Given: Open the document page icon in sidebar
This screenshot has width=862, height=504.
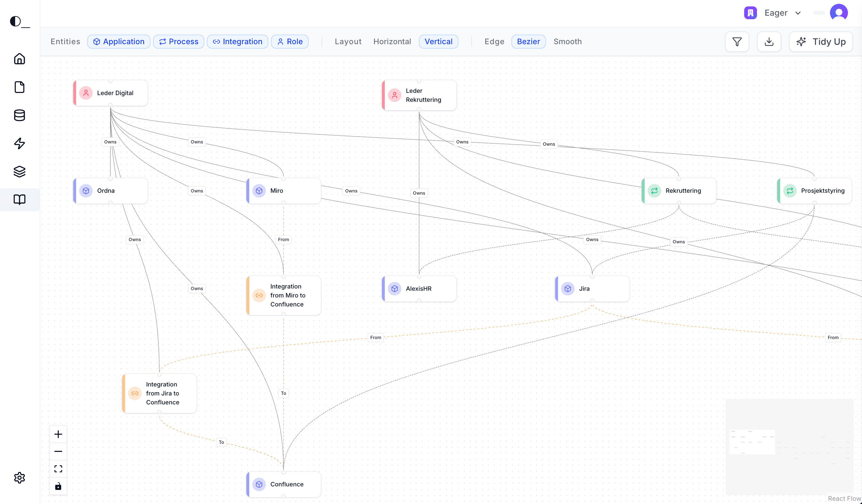Looking at the screenshot, I should pos(20,87).
